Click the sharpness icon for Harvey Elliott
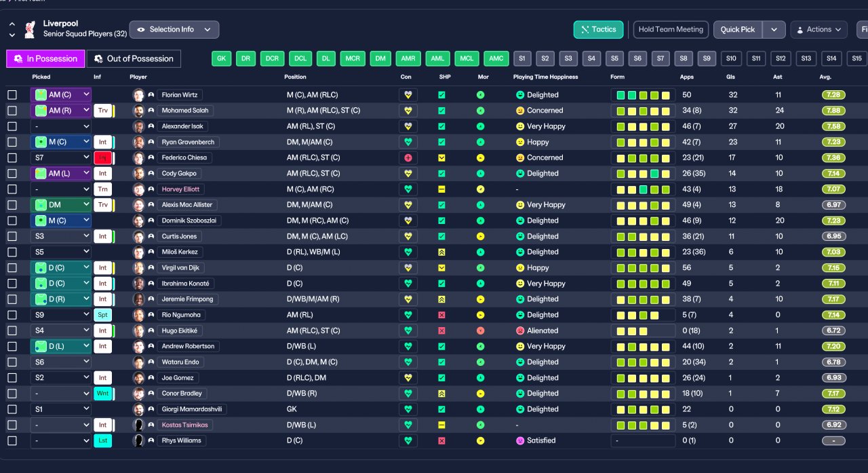 441,189
